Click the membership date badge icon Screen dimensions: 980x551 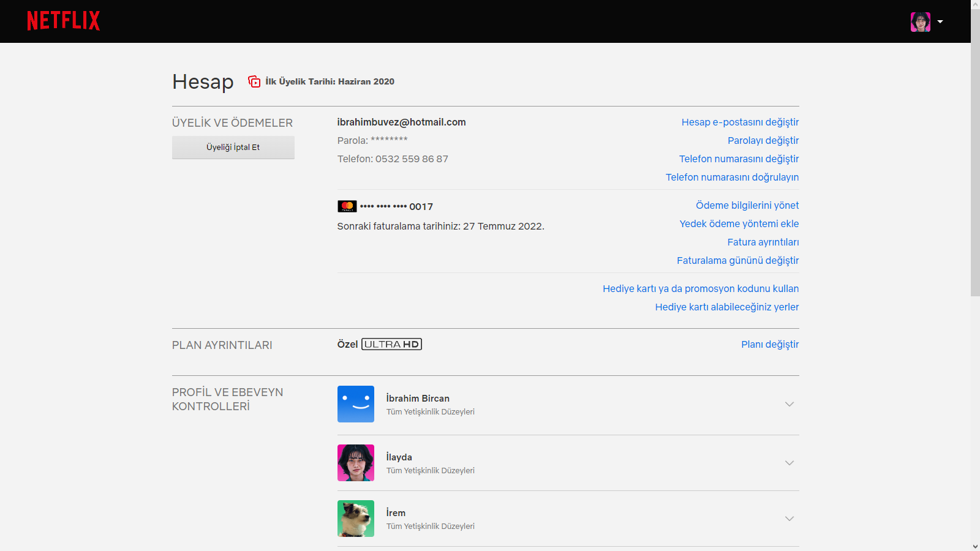point(254,81)
